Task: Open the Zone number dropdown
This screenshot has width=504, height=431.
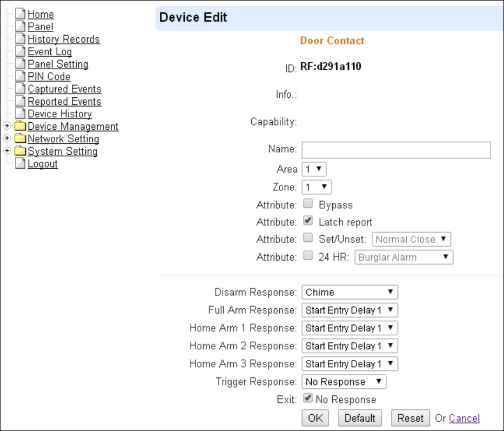Action: click(x=317, y=187)
